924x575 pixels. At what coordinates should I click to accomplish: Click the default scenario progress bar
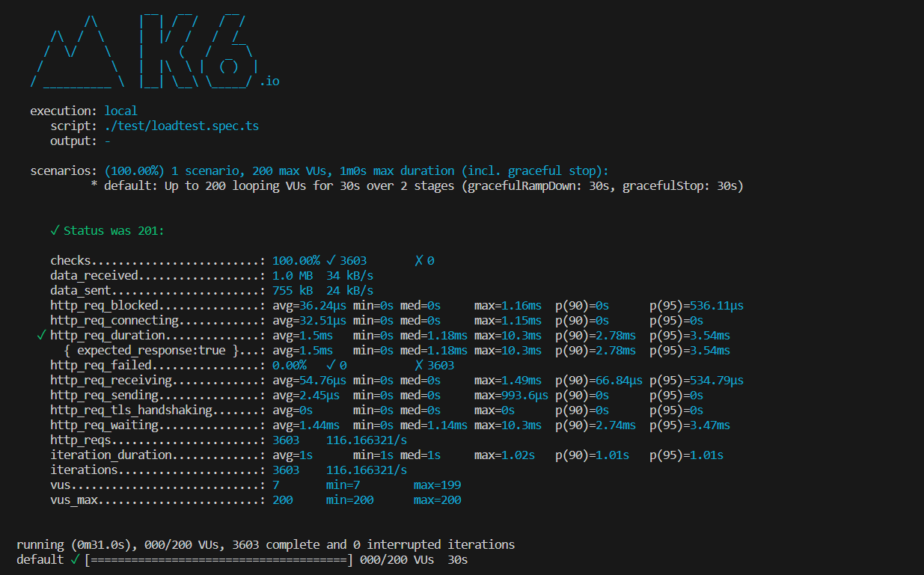coord(218,559)
